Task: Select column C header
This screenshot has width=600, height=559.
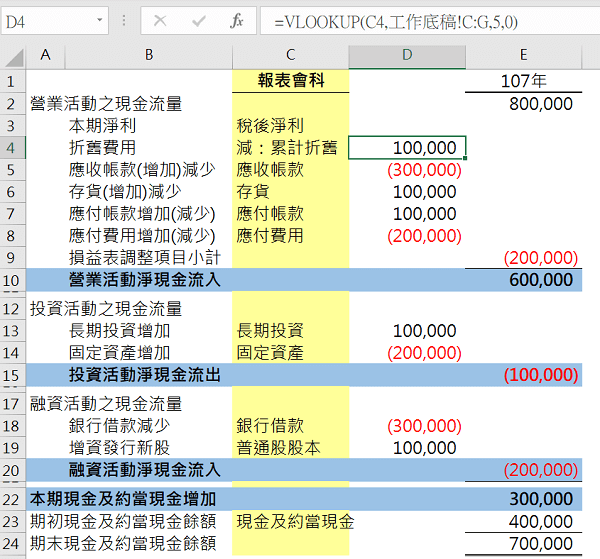Action: click(290, 55)
